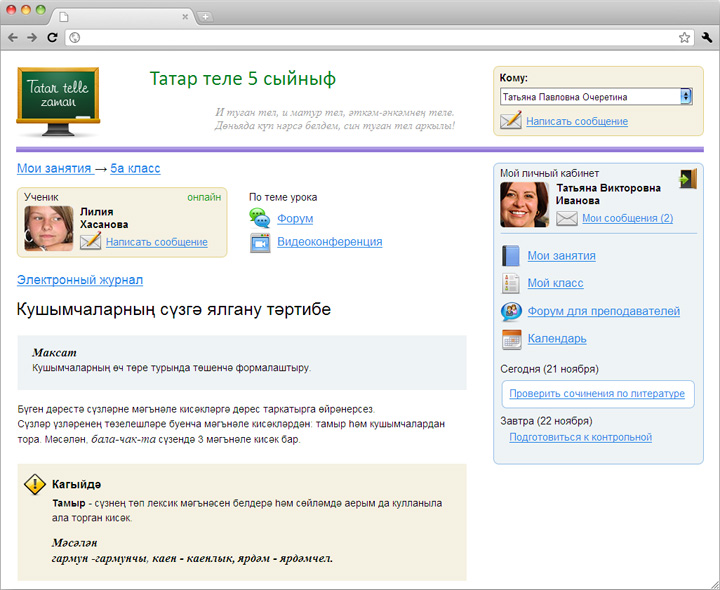Click the Мәсәлән example heading
This screenshot has height=590, width=720.
point(74,543)
